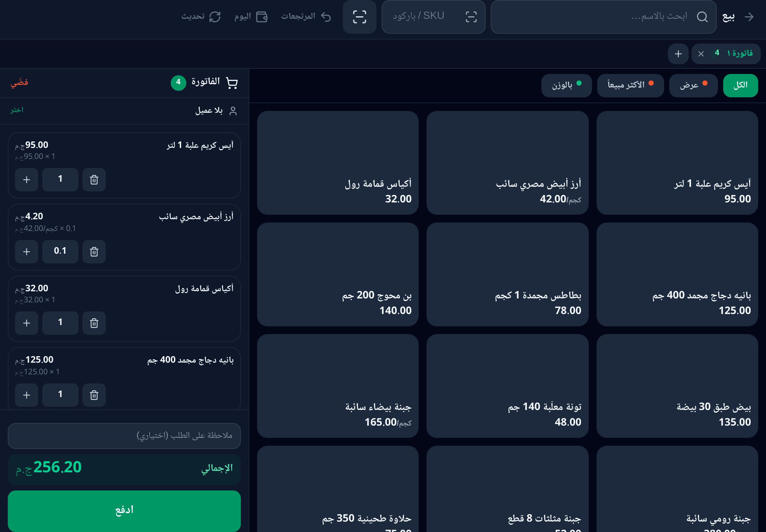The width and height of the screenshot is (766, 532).
Task: Click the shopping cart icon beside الفاتورة
Action: [232, 82]
